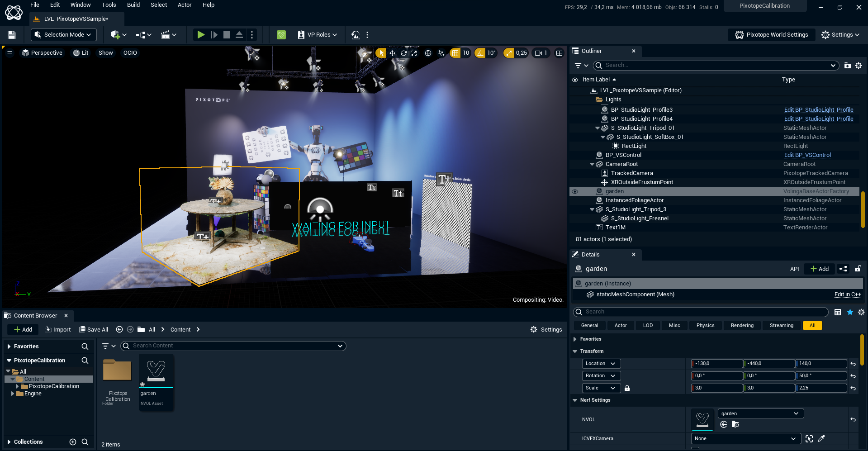Select the Physics filter tab in Details

(705, 325)
